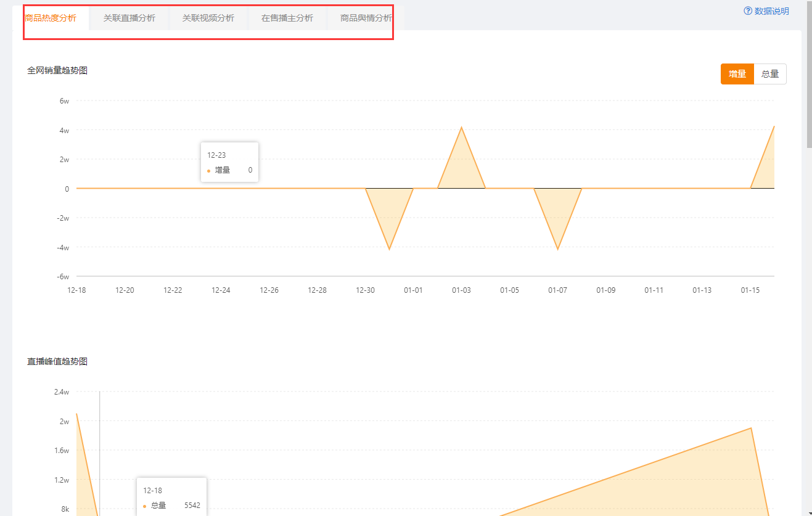Switch sales chart to 总量
The width and height of the screenshot is (812, 516).
770,74
